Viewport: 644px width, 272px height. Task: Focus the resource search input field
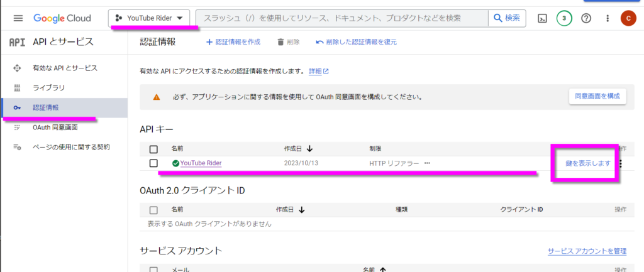341,18
